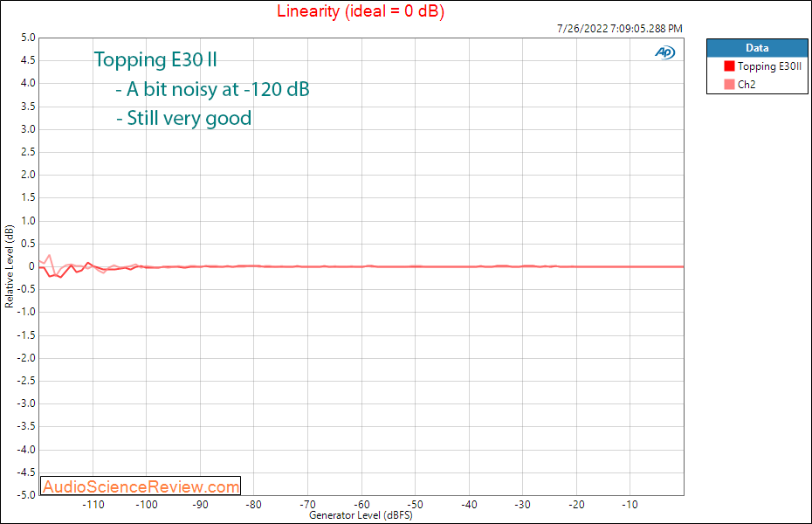
Task: Click the -30 x-axis tick label
Action: [522, 504]
